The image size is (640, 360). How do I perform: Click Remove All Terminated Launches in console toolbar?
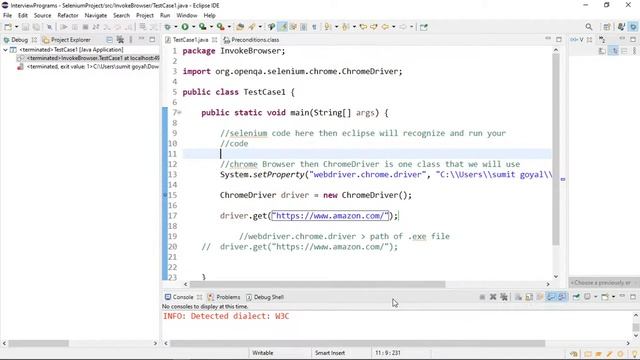[504, 297]
